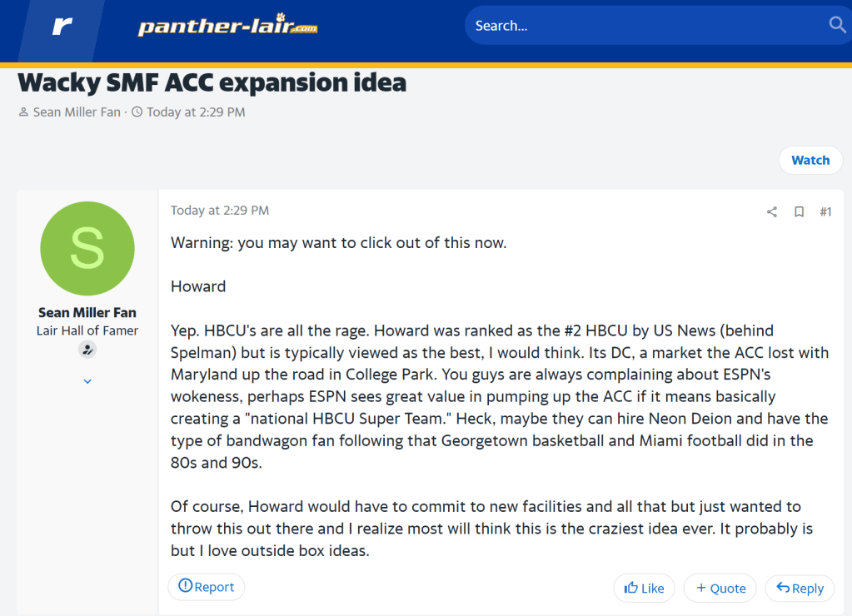The height and width of the screenshot is (616, 852).
Task: Add the post to multi-quote with Quote
Action: click(x=720, y=588)
